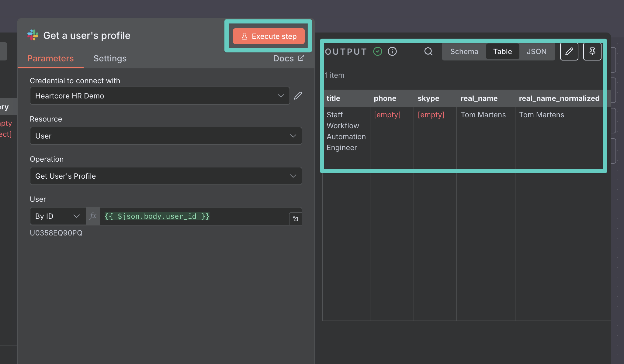
Task: Click the user_id expression input field
Action: [x=194, y=216]
